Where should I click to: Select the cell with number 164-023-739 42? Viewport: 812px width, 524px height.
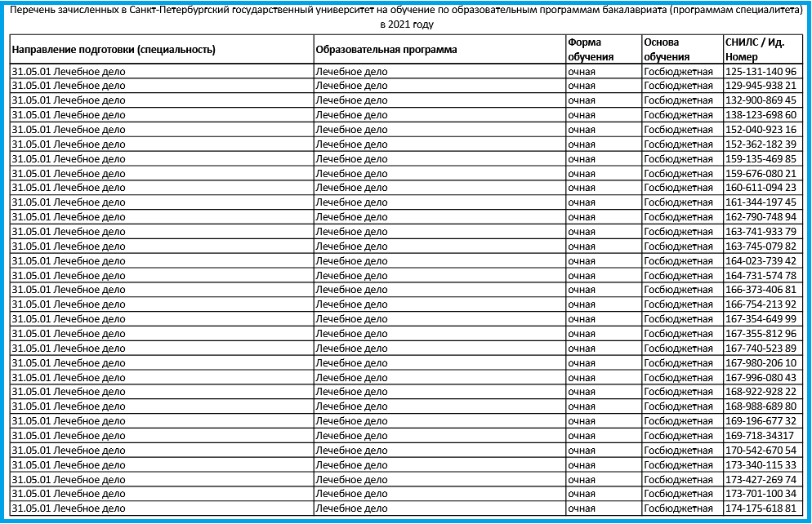coord(763,260)
